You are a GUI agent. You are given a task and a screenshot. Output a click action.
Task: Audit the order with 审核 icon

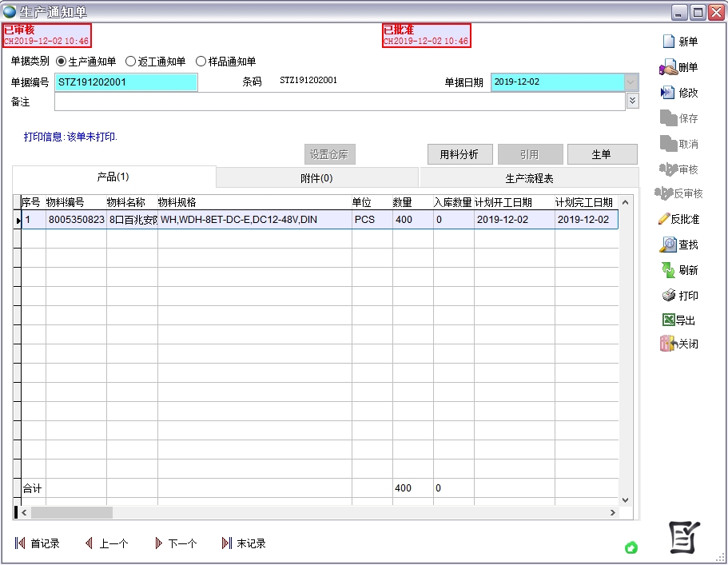click(x=680, y=169)
